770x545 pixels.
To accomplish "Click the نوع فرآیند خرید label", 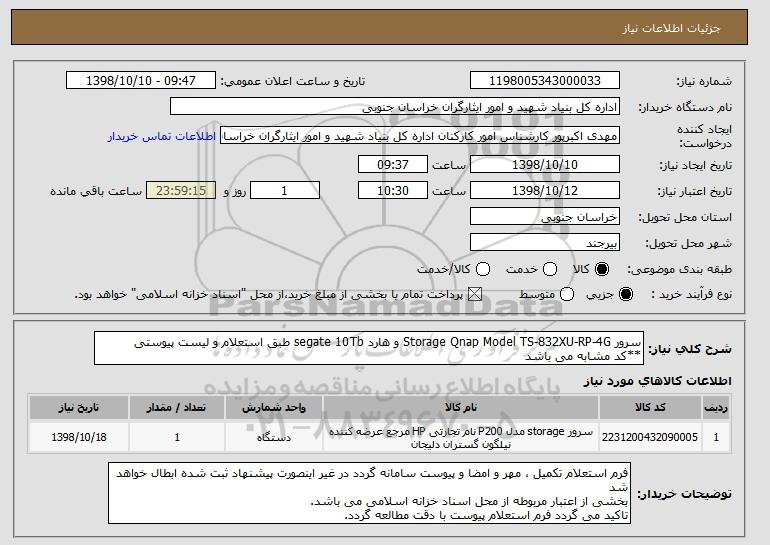I will (691, 294).
